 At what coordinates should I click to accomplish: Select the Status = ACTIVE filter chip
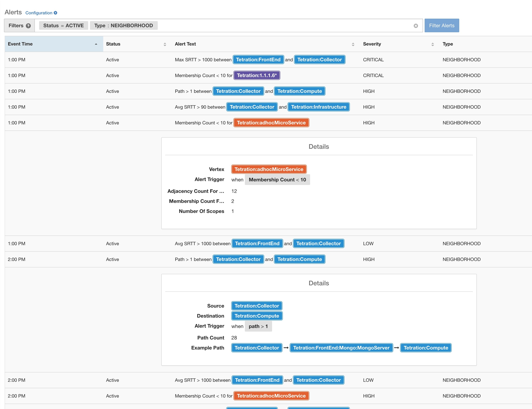coord(63,26)
